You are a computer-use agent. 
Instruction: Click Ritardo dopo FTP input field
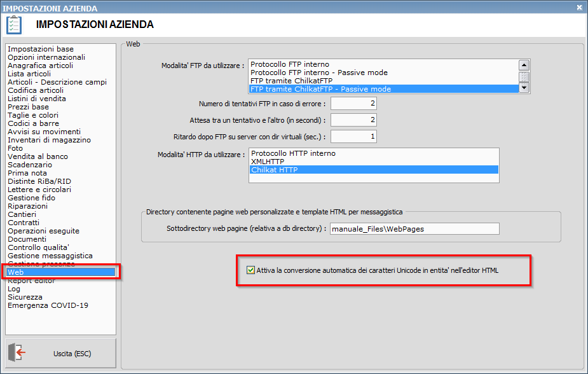[353, 137]
